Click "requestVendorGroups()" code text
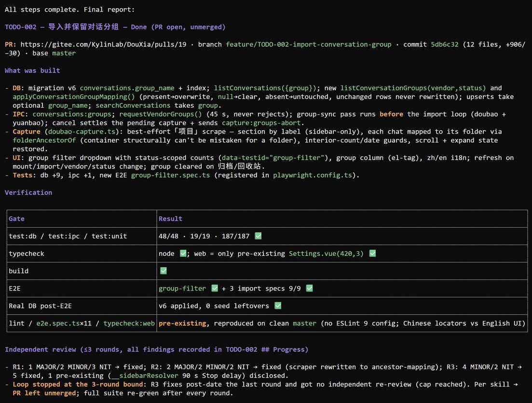The width and height of the screenshot is (532, 403). click(161, 114)
